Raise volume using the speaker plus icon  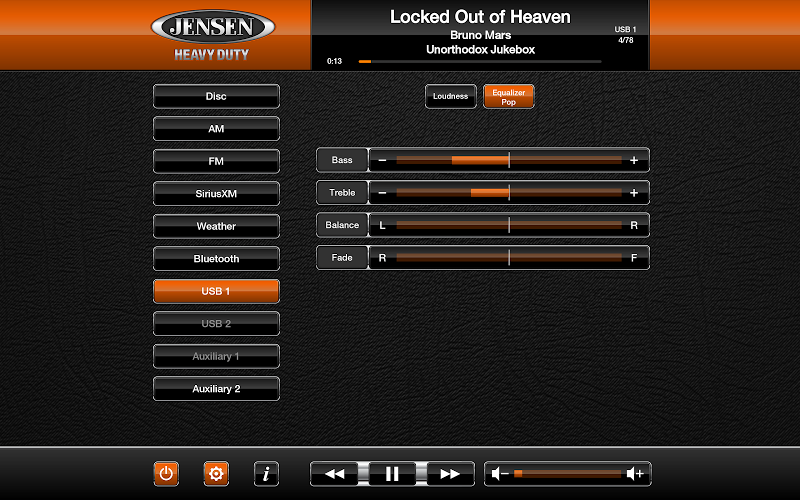(635, 474)
